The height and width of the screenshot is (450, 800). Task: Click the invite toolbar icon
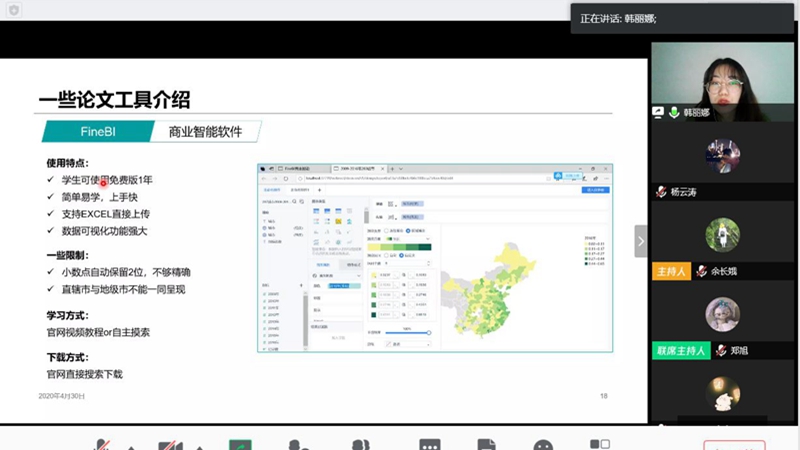[x=298, y=445]
